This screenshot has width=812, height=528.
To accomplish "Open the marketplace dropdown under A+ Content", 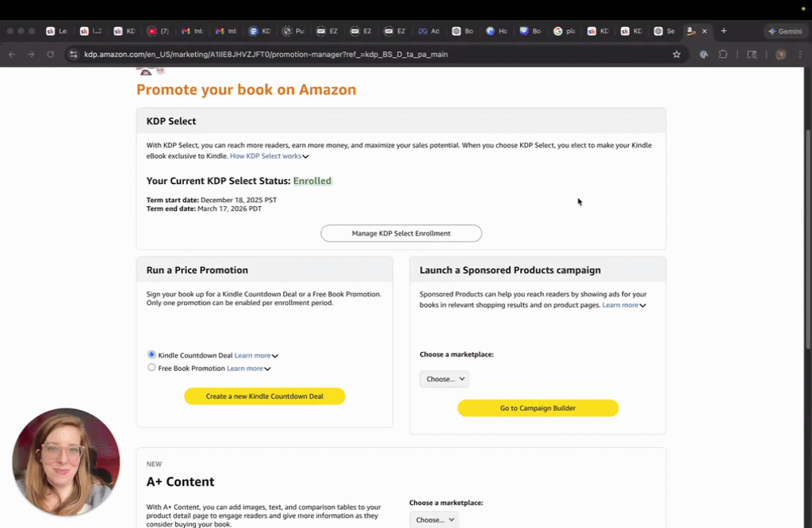I will (x=434, y=519).
